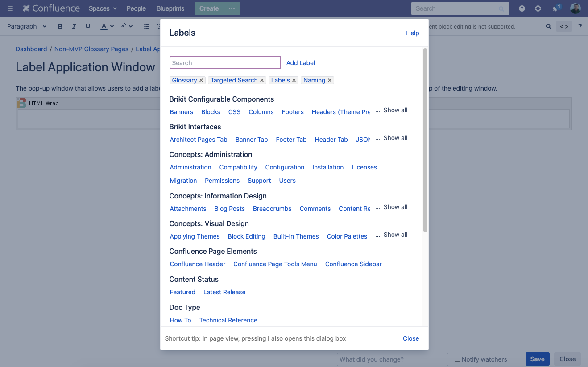Toggle italic formatting
588x367 pixels.
pos(74,26)
